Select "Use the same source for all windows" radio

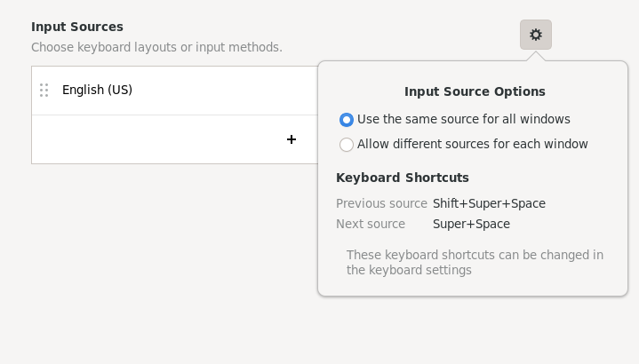[347, 120]
